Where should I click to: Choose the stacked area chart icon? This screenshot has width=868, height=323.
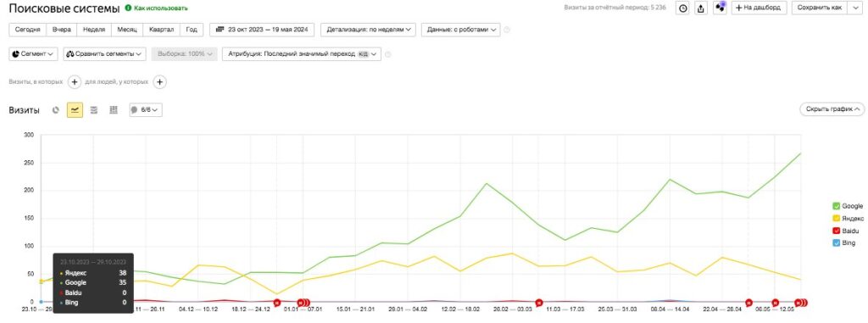[x=94, y=110]
